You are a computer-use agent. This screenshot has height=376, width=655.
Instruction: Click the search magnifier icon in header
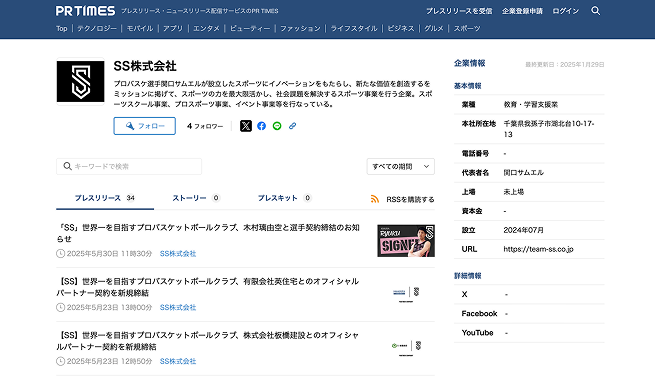click(x=596, y=11)
